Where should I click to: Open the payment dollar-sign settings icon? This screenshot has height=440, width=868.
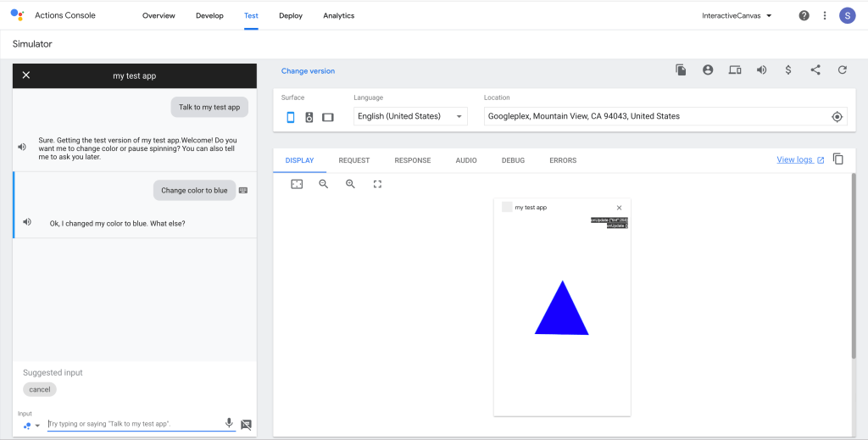point(788,70)
